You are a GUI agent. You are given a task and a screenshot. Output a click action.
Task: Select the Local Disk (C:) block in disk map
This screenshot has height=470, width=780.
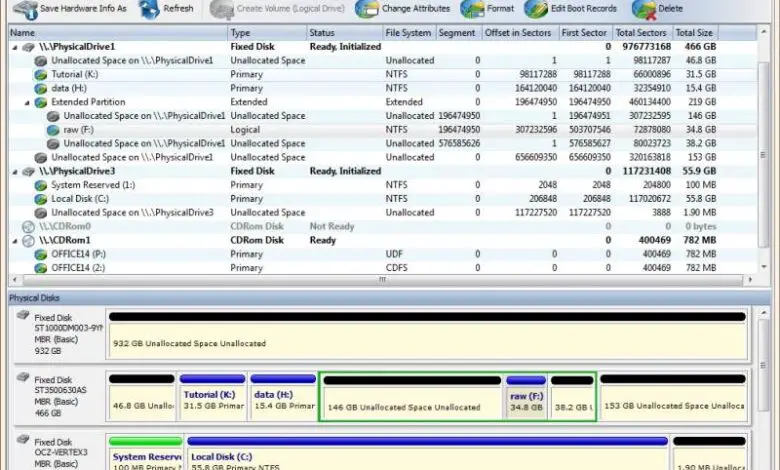[427, 453]
